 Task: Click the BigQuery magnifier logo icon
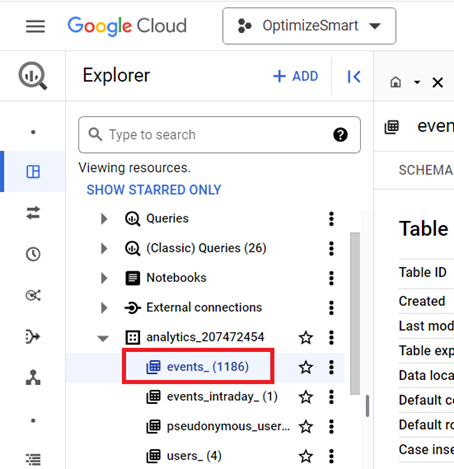pos(33,76)
